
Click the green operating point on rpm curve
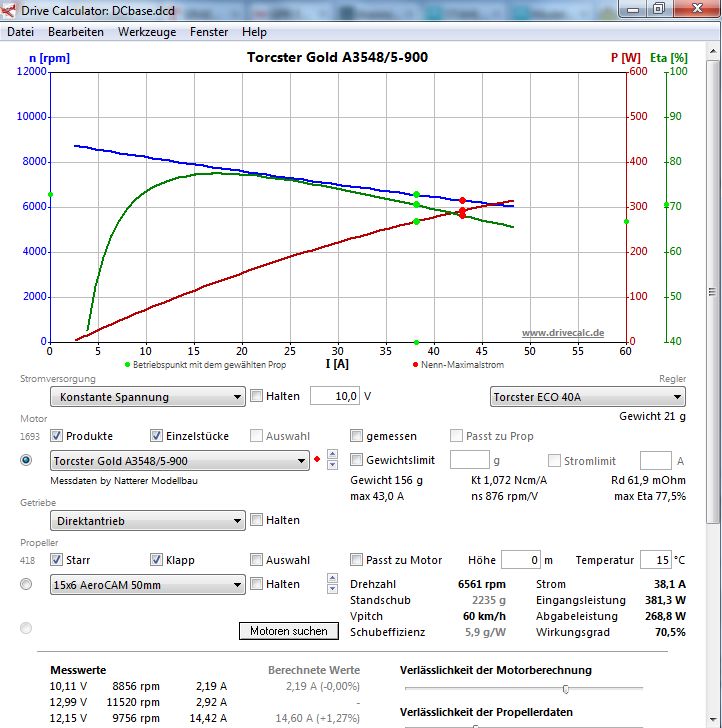(x=416, y=195)
